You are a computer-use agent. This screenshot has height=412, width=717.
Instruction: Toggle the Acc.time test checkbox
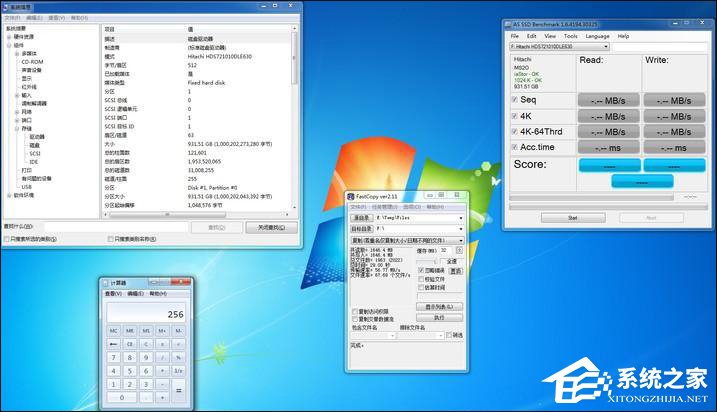(x=514, y=147)
